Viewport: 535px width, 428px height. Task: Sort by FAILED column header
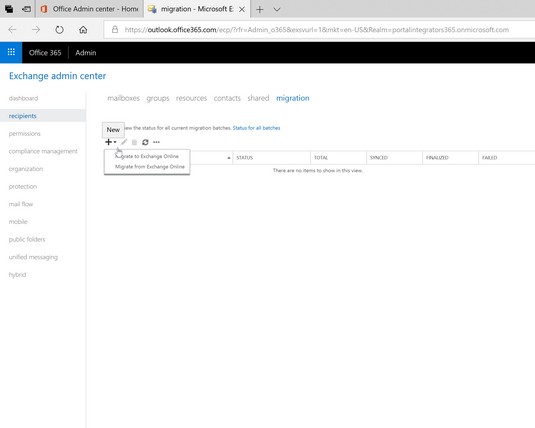coord(507,158)
